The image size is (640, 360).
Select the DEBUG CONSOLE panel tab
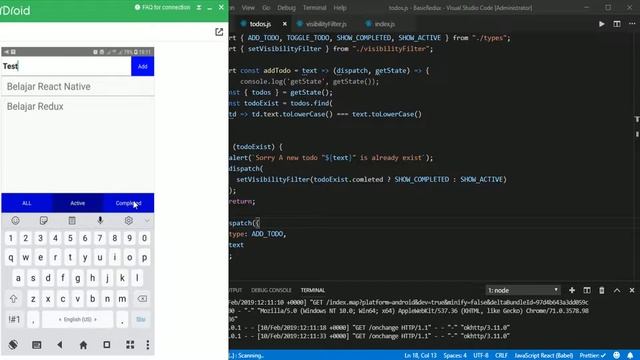tap(271, 290)
